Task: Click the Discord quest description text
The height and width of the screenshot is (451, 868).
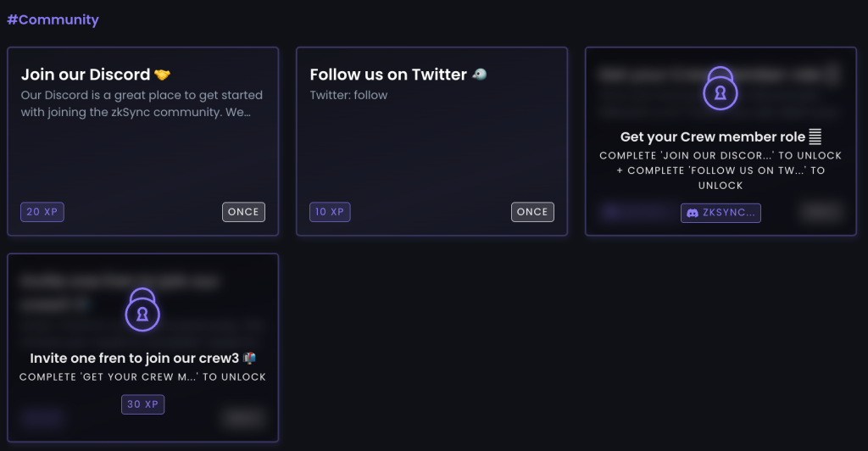Action: [142, 103]
